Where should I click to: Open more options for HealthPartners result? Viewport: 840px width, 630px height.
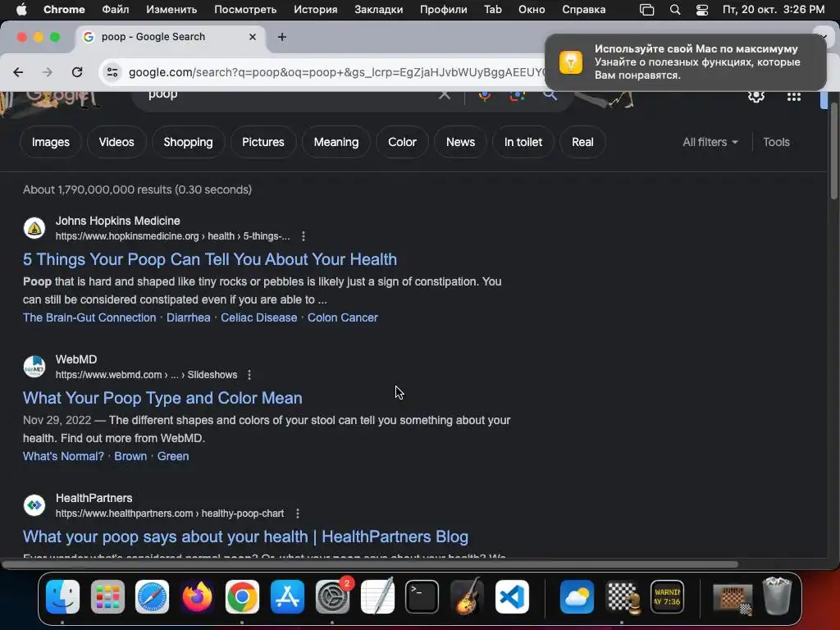[297, 514]
